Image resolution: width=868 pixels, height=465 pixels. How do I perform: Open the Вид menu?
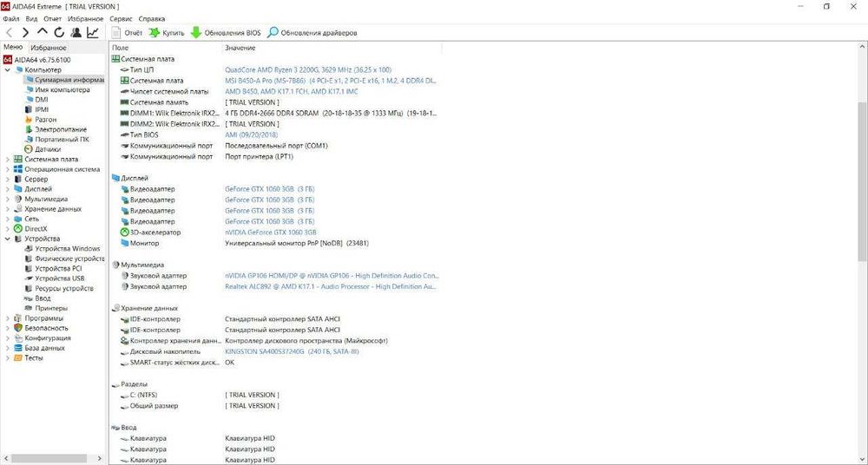31,19
